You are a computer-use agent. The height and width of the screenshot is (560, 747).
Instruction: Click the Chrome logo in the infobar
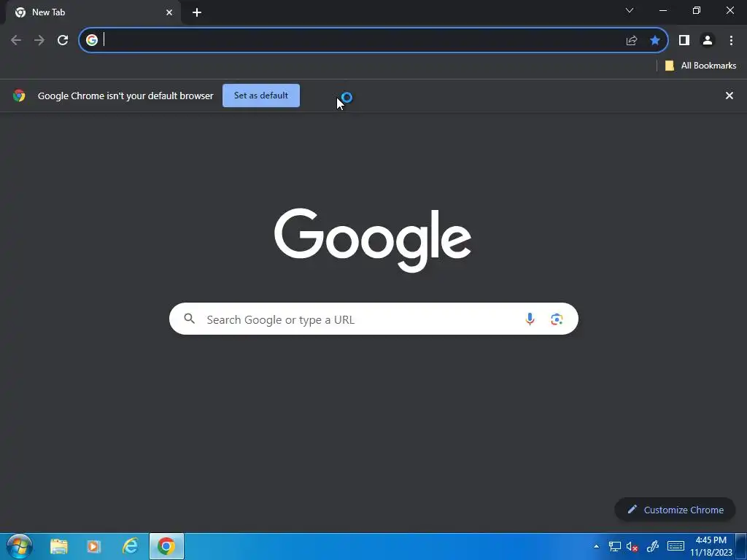[19, 96]
